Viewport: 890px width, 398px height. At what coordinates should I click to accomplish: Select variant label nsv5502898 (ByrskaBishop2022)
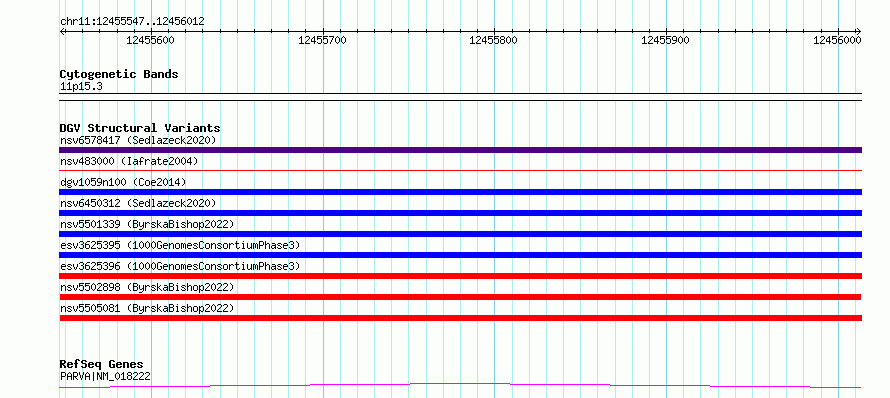(147, 287)
